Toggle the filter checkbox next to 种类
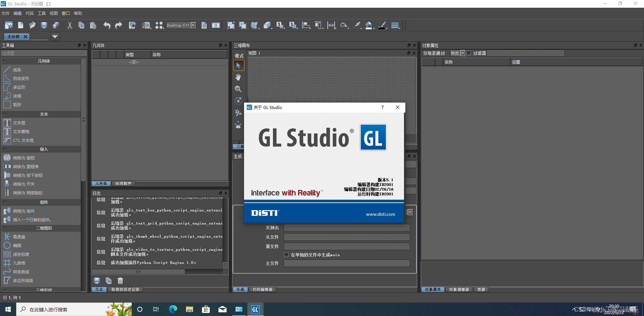The image size is (644, 316). [x=468, y=53]
